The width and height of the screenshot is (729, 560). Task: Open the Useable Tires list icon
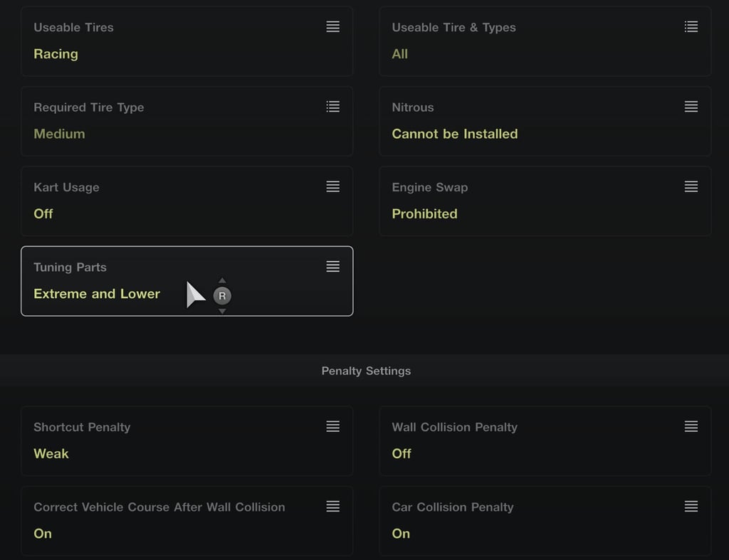tap(332, 27)
